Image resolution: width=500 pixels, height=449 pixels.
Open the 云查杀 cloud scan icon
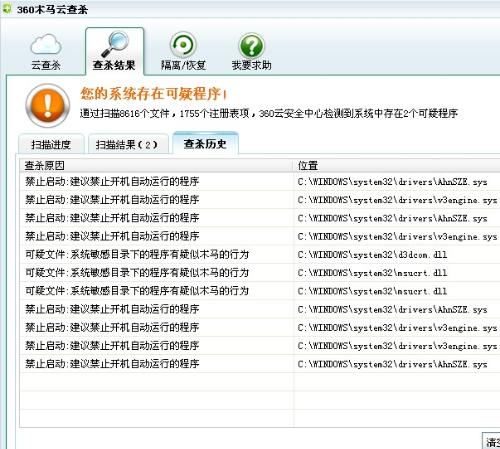(46, 52)
